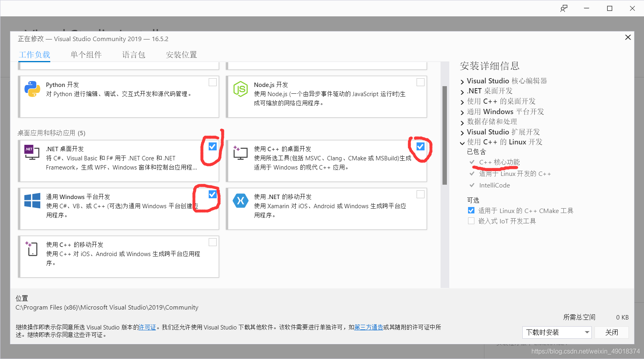Image resolution: width=644 pixels, height=359 pixels.
Task: Open the 许可证 link
Action: (147, 327)
